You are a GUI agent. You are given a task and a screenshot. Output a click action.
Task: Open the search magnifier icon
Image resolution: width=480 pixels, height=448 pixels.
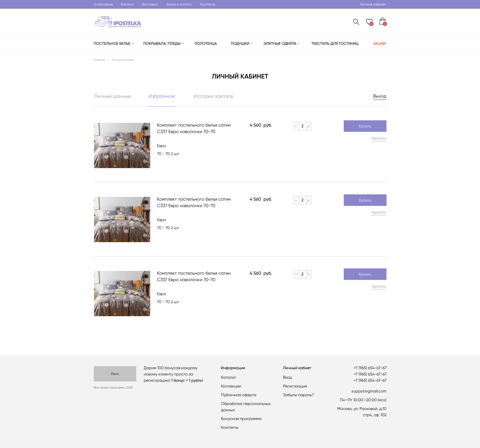(x=356, y=22)
